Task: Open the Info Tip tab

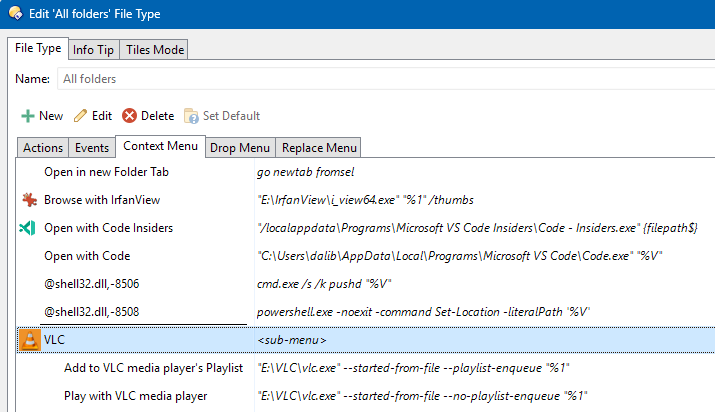Action: coord(93,50)
